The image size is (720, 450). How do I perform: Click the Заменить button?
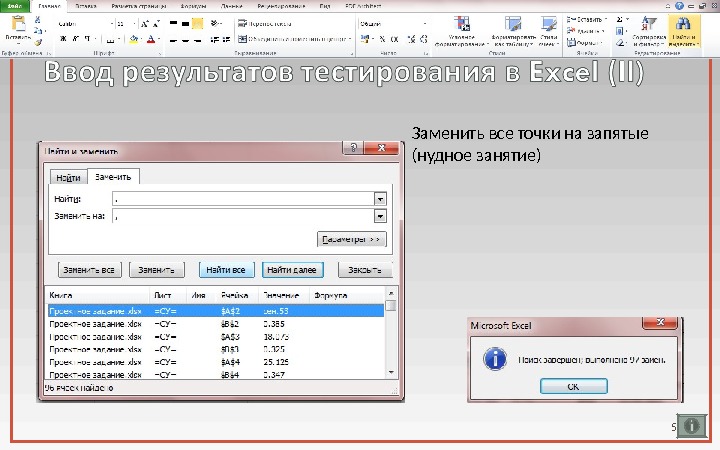[156, 270]
